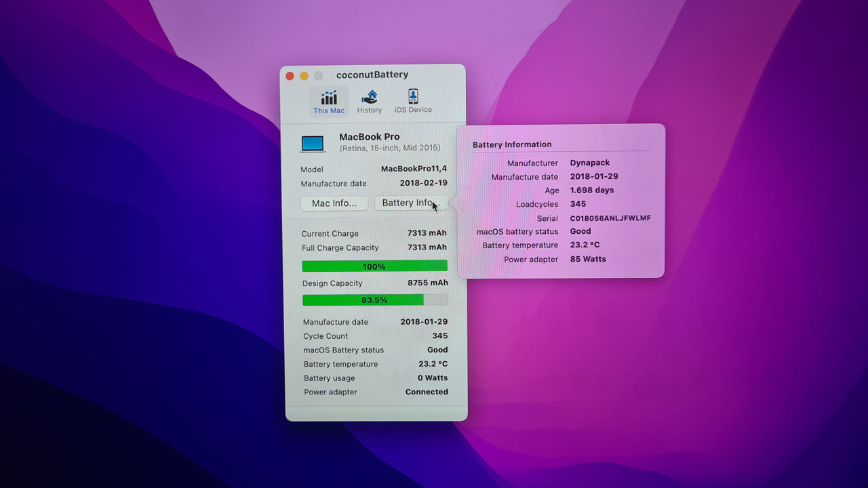The height and width of the screenshot is (488, 868).
Task: Click the 100% charge progress bar
Action: (x=374, y=266)
